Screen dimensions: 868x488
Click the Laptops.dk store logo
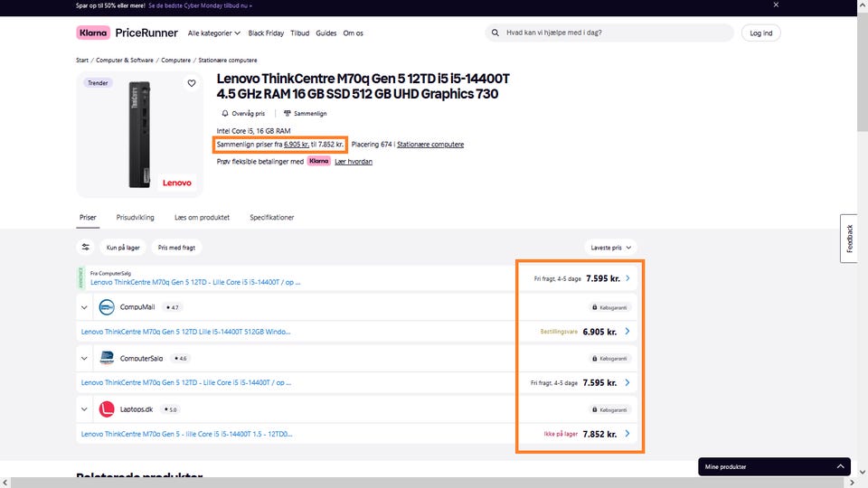pos(107,409)
